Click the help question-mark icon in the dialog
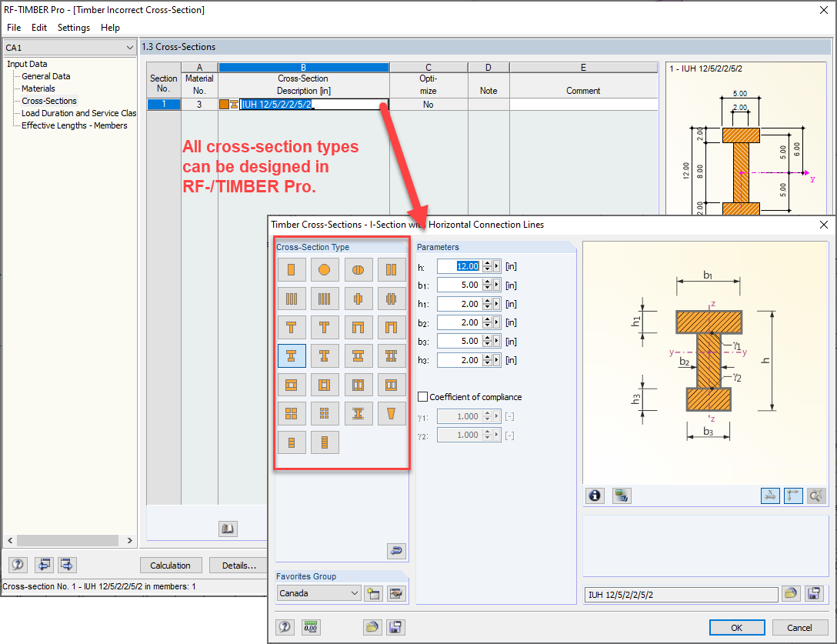This screenshot has width=837, height=644. [x=285, y=627]
